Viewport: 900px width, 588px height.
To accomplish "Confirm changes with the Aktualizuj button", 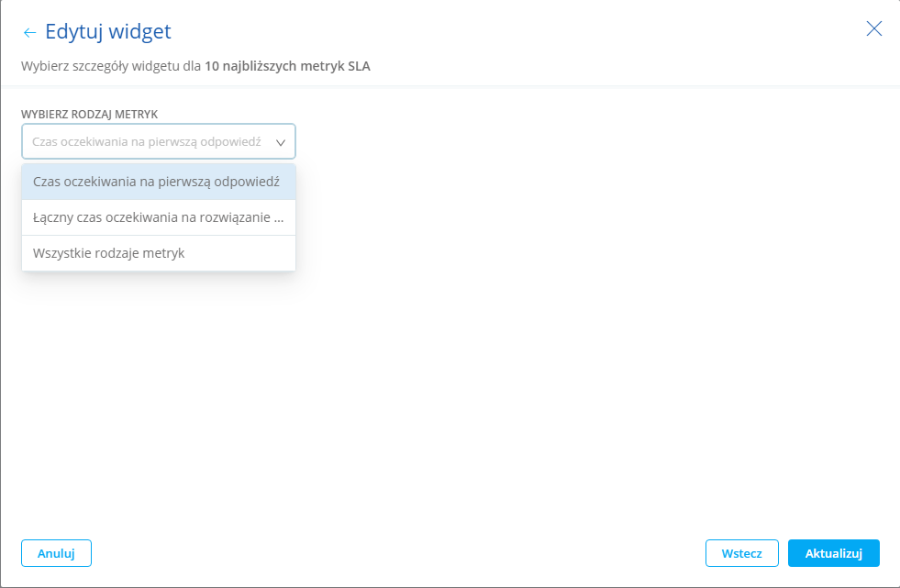I will point(833,553).
